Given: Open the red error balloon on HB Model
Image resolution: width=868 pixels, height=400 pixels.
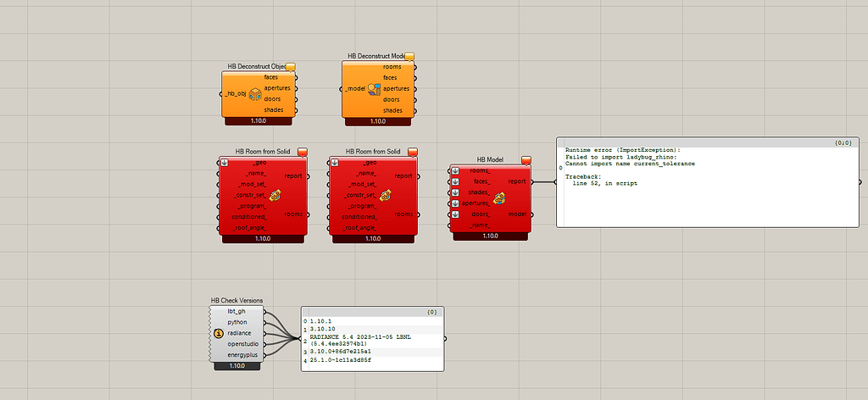Looking at the screenshot, I should [526, 159].
